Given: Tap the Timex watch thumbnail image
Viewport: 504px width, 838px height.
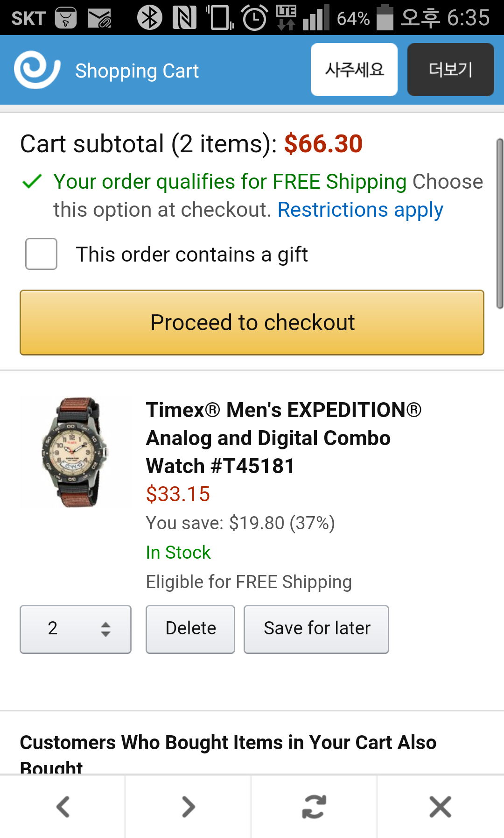Looking at the screenshot, I should tap(75, 452).
